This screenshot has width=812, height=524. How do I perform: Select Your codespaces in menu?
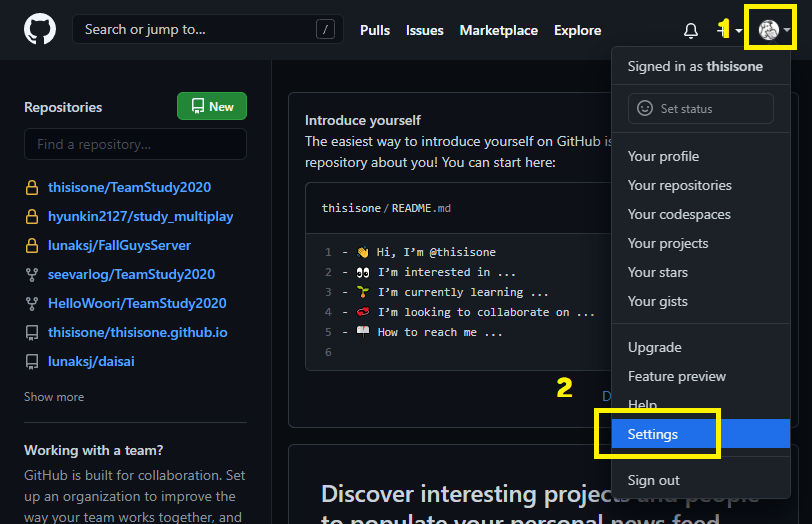(701, 214)
